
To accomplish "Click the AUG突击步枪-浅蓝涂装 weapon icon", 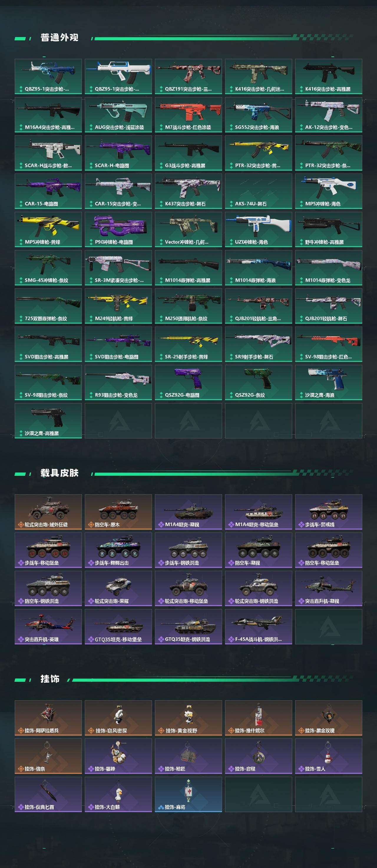I will click(118, 111).
